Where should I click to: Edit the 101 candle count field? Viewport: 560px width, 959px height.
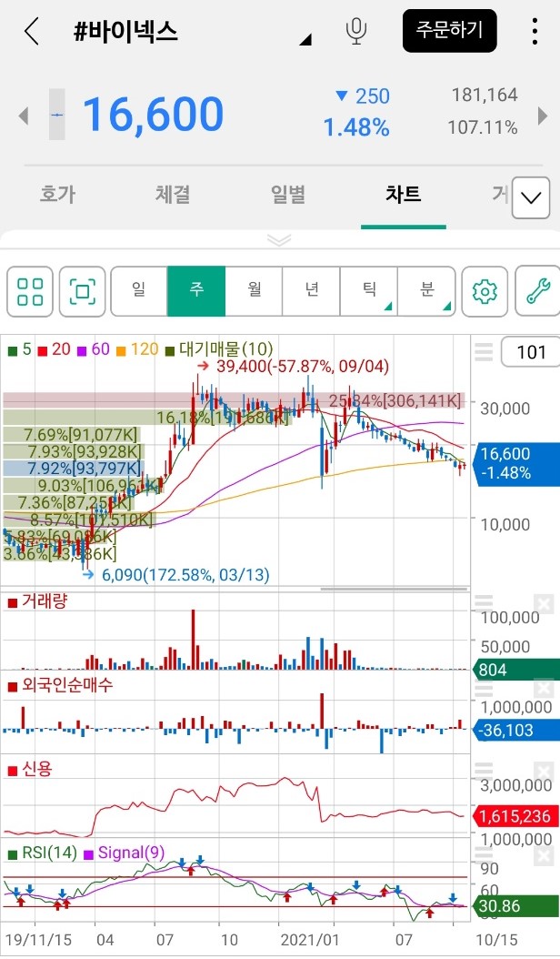coord(530,352)
